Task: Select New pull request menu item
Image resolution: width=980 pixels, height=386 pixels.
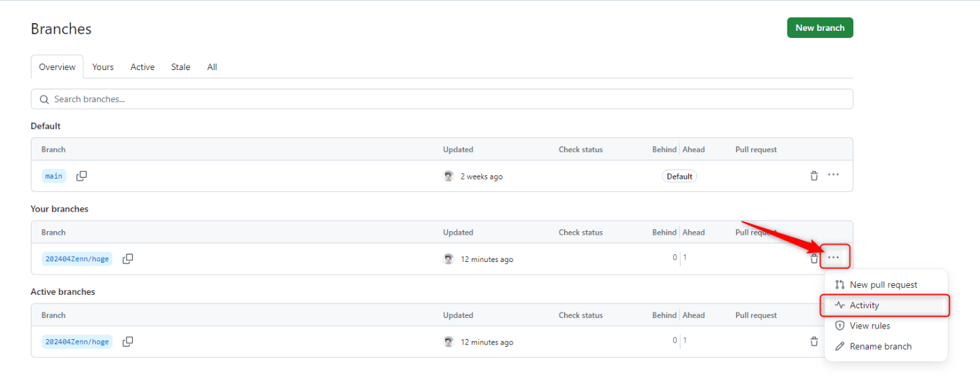Action: (885, 284)
